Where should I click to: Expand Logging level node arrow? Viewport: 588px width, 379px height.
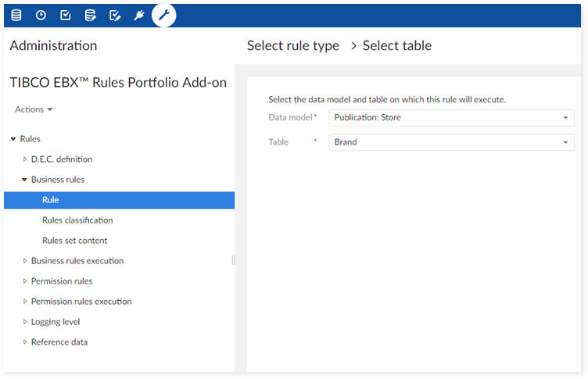(x=25, y=321)
